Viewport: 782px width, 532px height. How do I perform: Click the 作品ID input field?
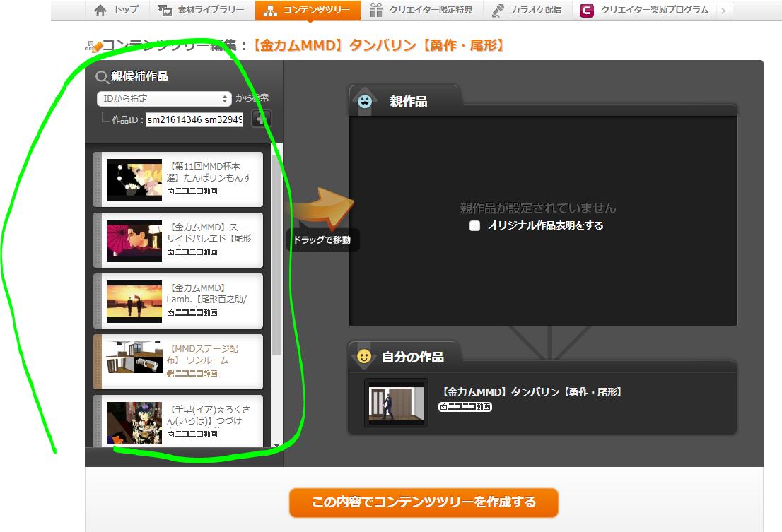pos(194,119)
